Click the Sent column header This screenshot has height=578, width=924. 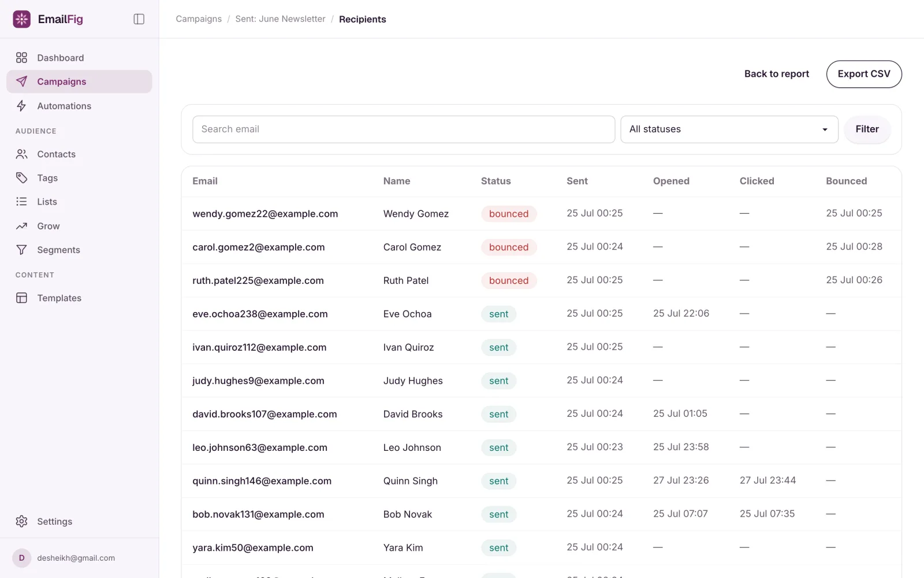(577, 181)
